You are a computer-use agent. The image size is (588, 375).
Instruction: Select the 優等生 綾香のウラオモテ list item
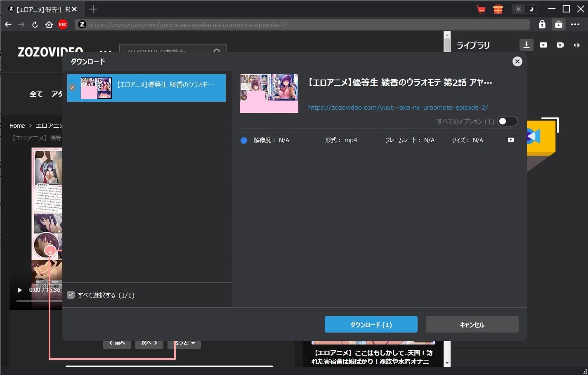tap(146, 88)
